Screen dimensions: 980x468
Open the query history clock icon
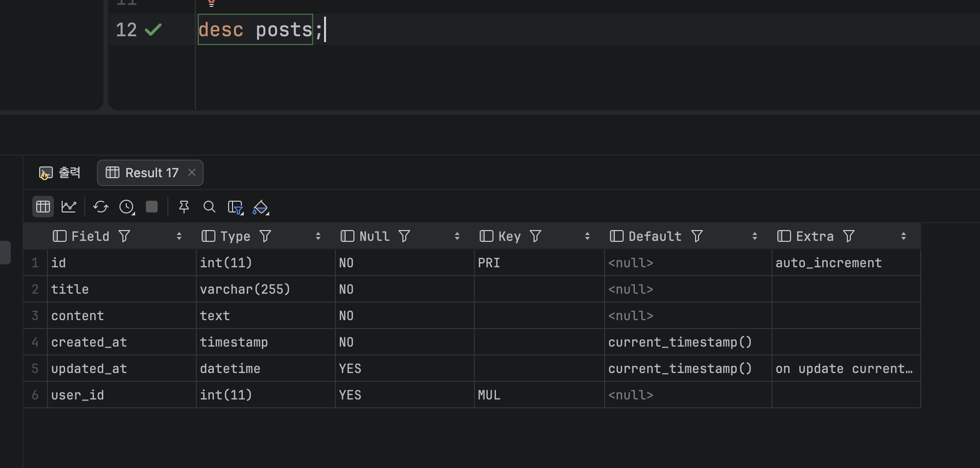click(x=127, y=207)
